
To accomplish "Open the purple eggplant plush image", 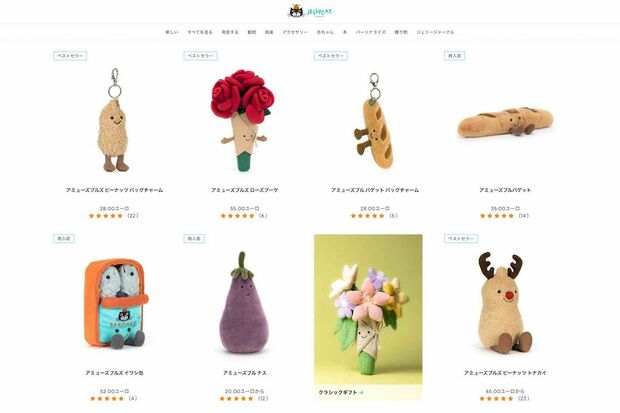I will click(244, 303).
